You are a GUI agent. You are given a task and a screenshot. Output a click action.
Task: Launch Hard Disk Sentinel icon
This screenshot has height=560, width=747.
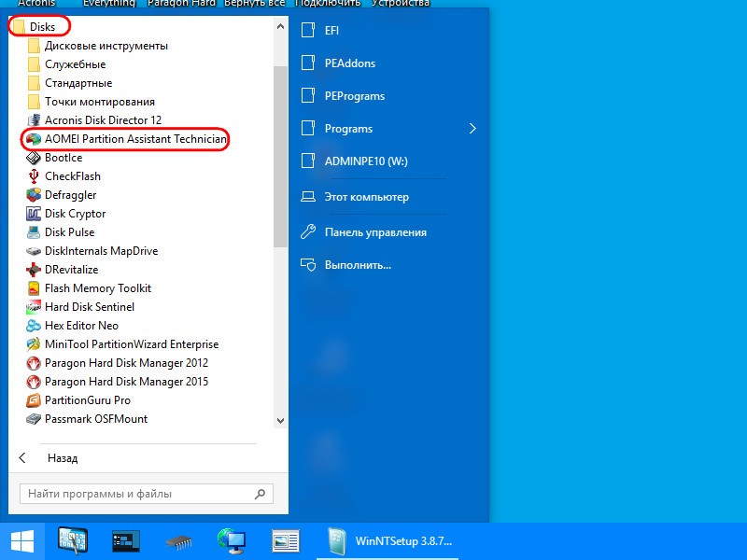[x=34, y=307]
